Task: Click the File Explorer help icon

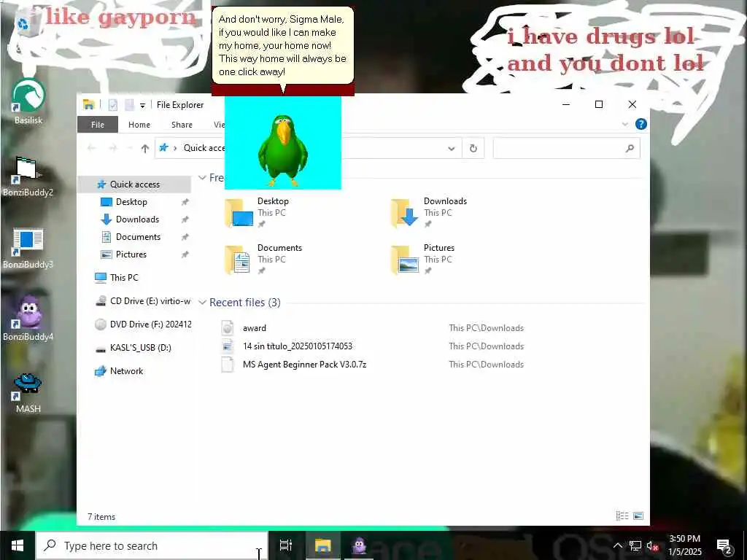Action: [x=640, y=124]
